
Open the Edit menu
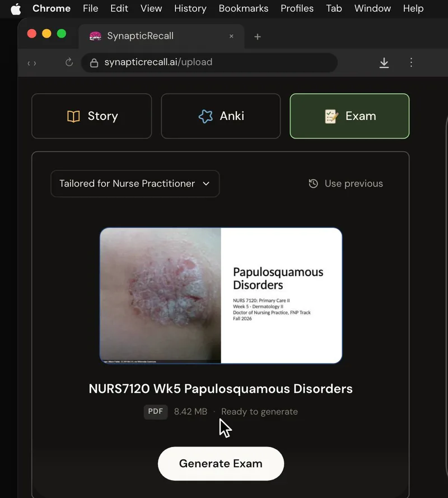pos(119,8)
